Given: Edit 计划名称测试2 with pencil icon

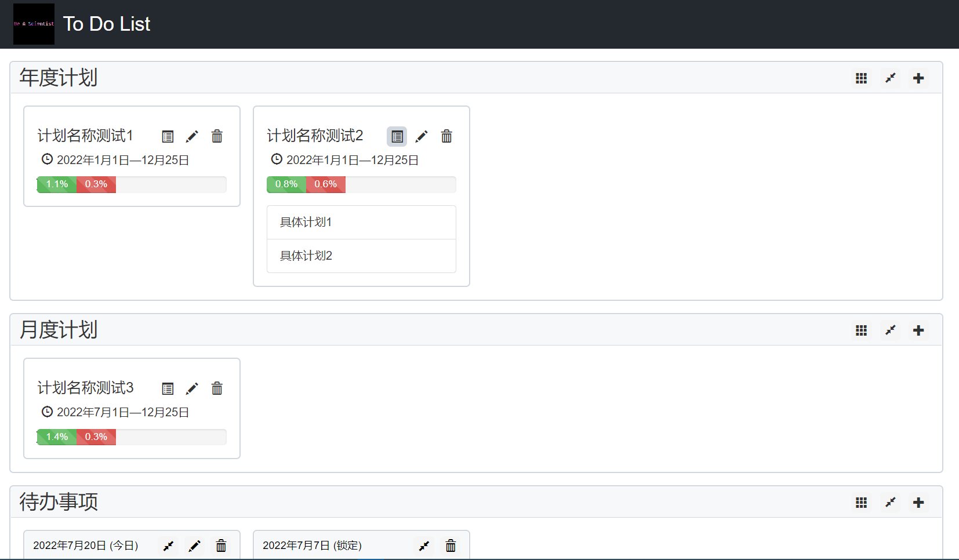Looking at the screenshot, I should [422, 137].
